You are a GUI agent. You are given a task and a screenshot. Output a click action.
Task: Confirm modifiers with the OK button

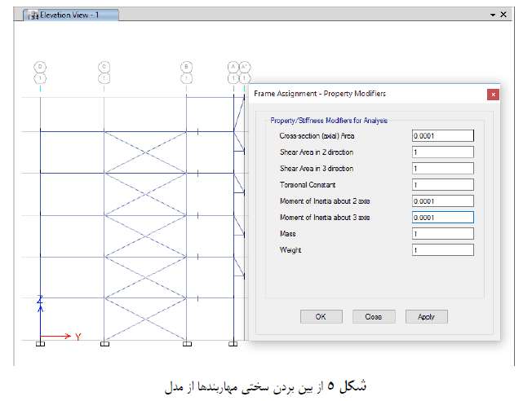click(x=321, y=316)
